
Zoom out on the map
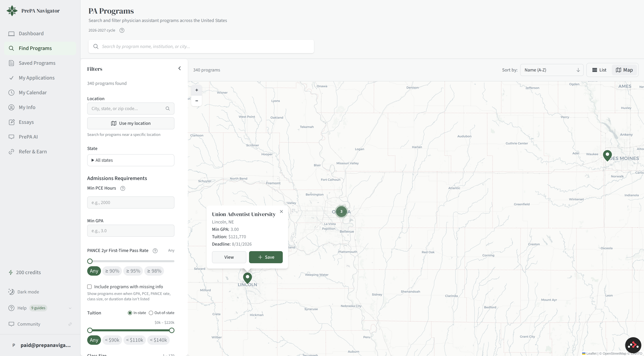[197, 101]
